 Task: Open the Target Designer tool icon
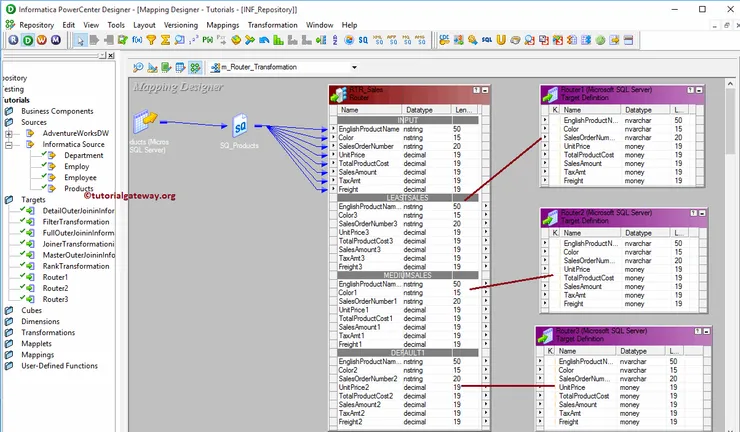tap(152, 68)
